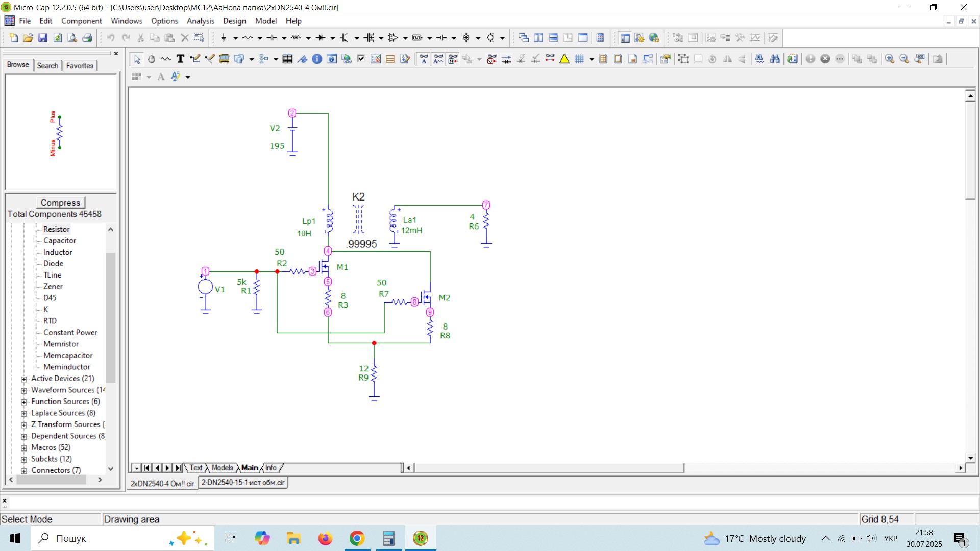The width and height of the screenshot is (980, 551).
Task: Click the Wire mode tool
Action: pos(194,59)
